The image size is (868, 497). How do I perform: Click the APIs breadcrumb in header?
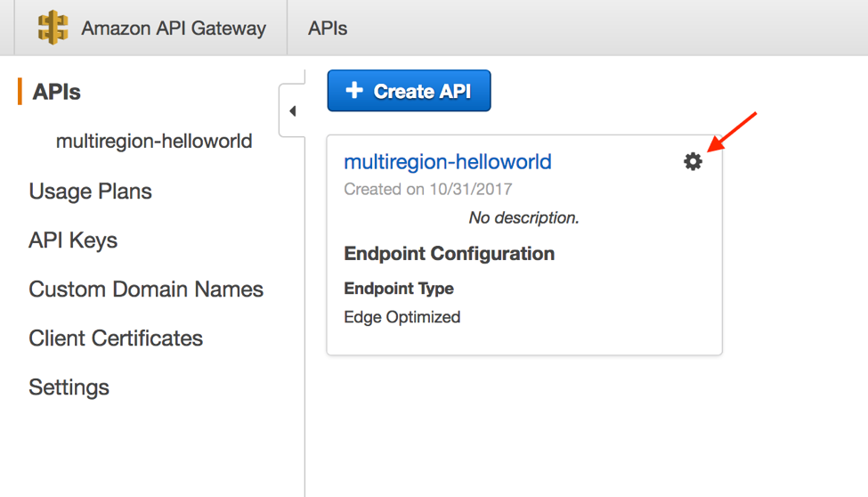328,29
